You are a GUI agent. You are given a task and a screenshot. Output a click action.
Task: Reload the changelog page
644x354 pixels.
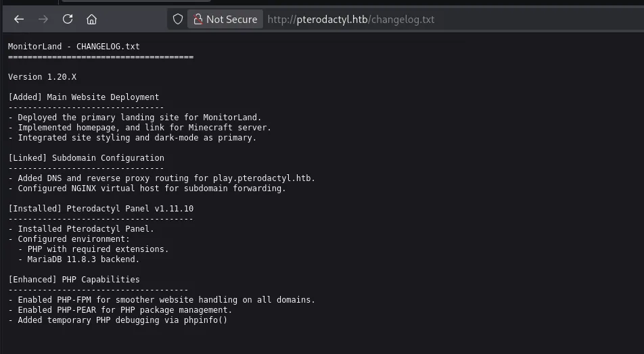click(68, 19)
